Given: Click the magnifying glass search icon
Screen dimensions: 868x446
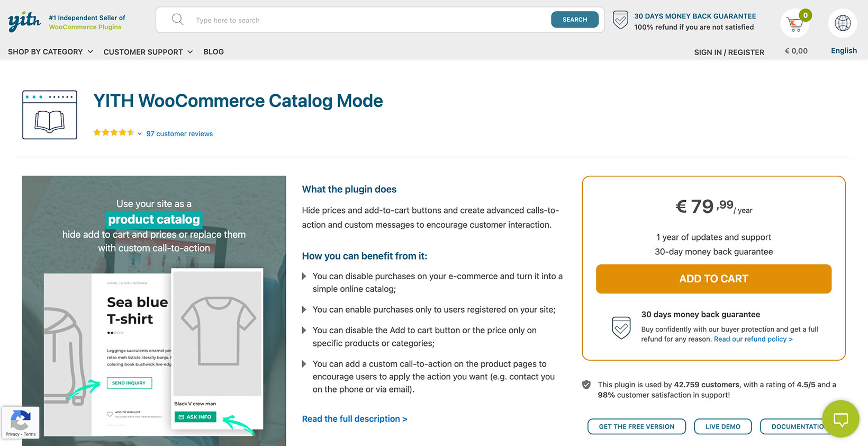Looking at the screenshot, I should [177, 19].
